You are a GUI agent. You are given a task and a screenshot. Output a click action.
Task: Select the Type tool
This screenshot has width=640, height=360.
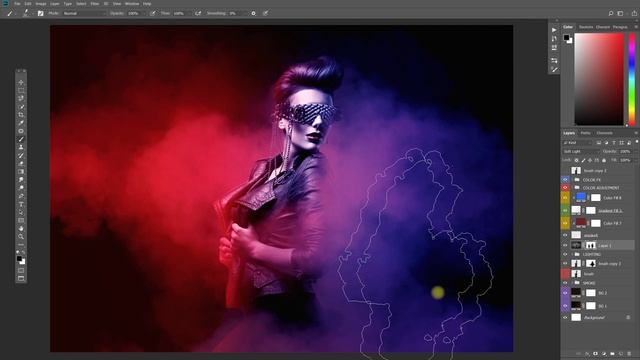[21, 204]
